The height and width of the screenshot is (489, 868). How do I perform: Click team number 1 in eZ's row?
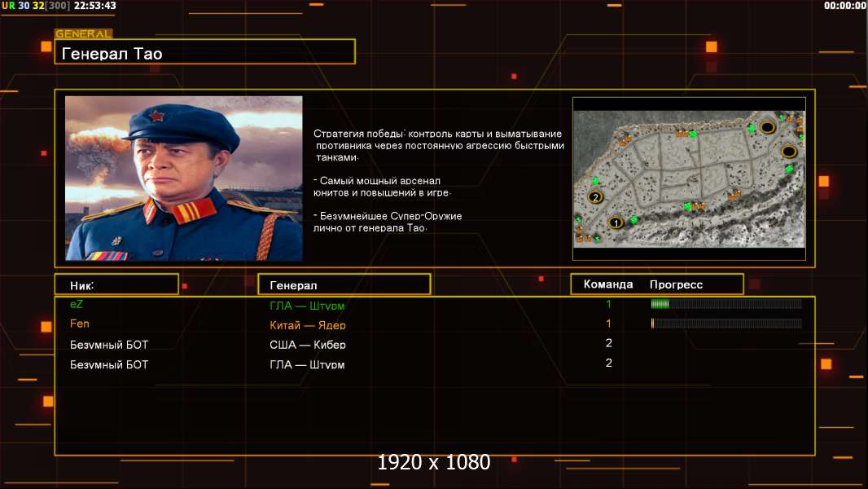pos(608,304)
